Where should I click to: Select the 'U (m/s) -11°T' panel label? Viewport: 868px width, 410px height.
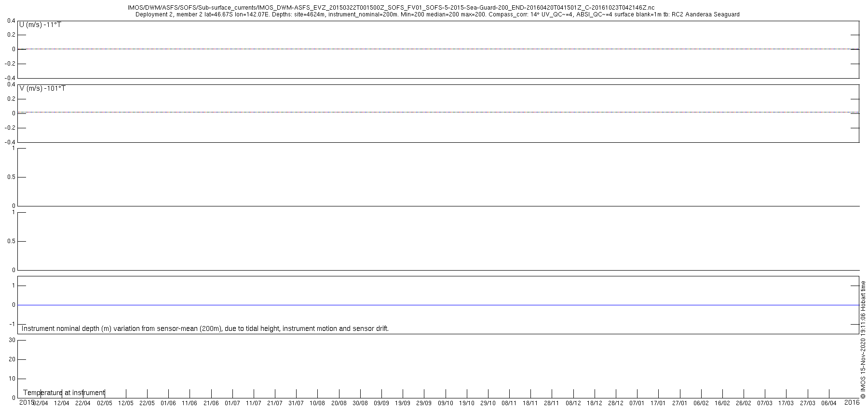(40, 25)
